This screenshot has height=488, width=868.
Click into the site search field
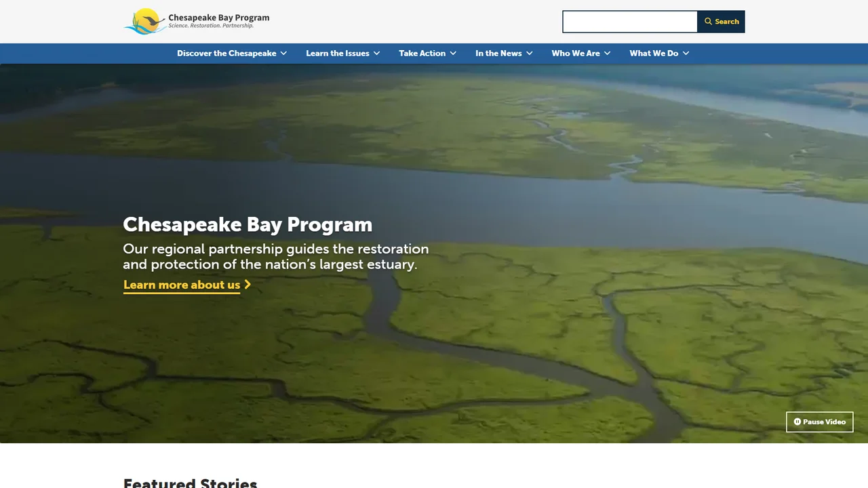coord(630,22)
